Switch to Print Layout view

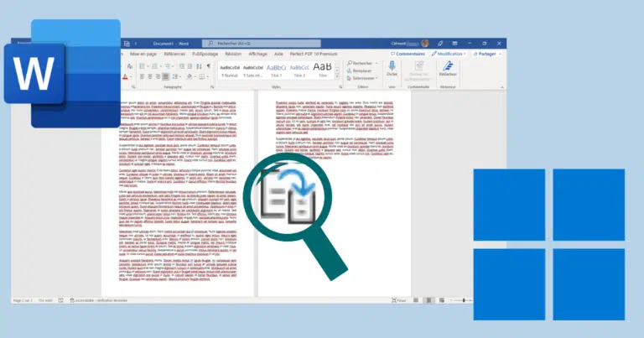[x=428, y=300]
